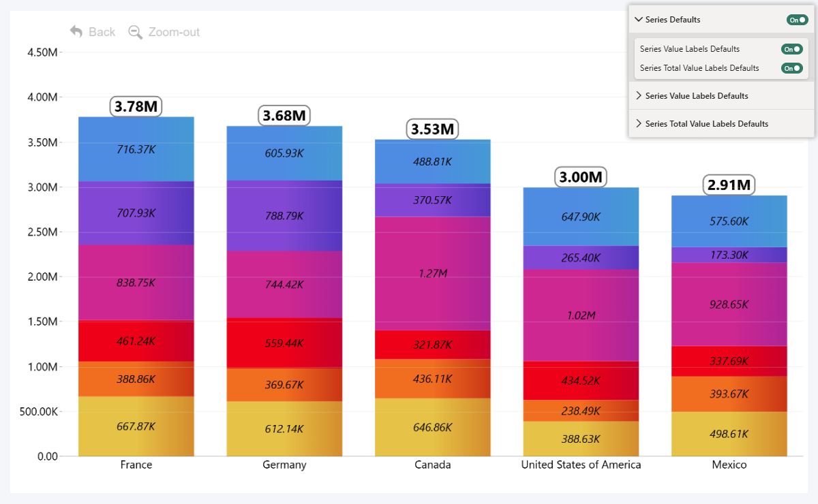Click USA red segment 434.52K
This screenshot has height=504, width=818.
[x=581, y=381]
